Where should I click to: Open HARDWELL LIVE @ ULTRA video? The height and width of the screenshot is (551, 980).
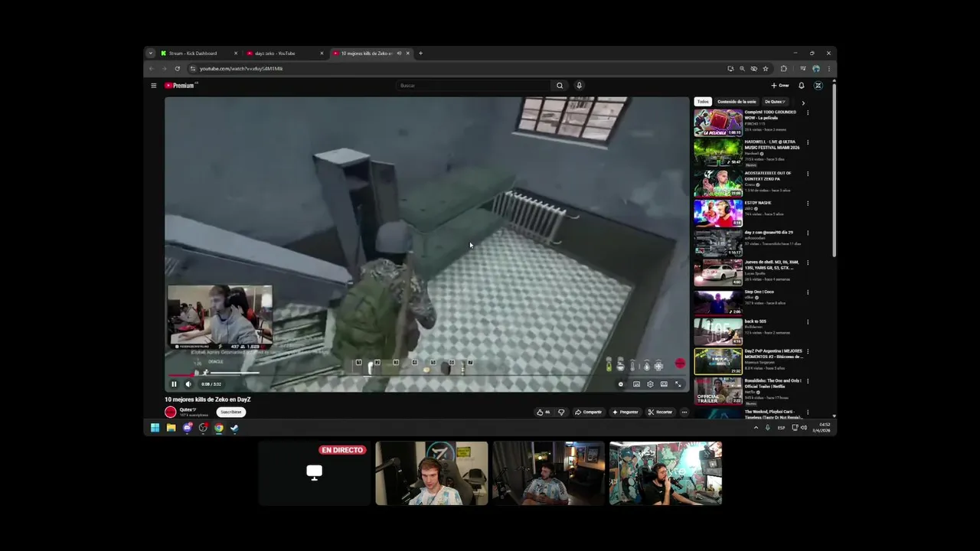[x=718, y=152]
